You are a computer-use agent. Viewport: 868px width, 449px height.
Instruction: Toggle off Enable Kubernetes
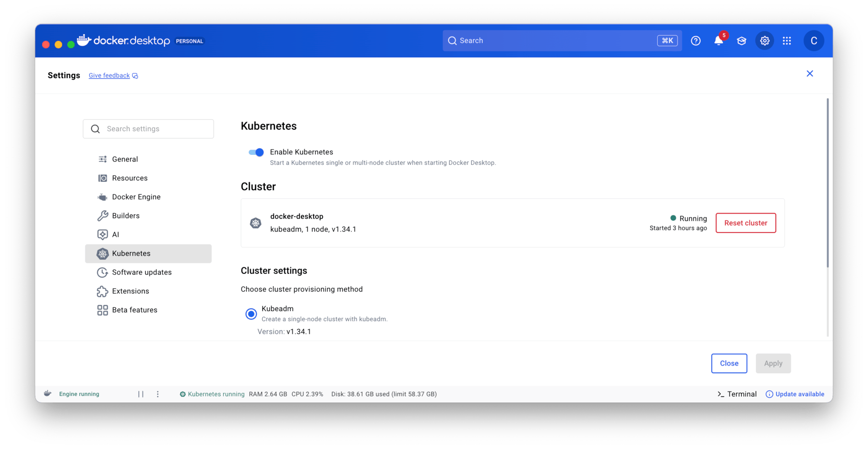pyautogui.click(x=256, y=152)
